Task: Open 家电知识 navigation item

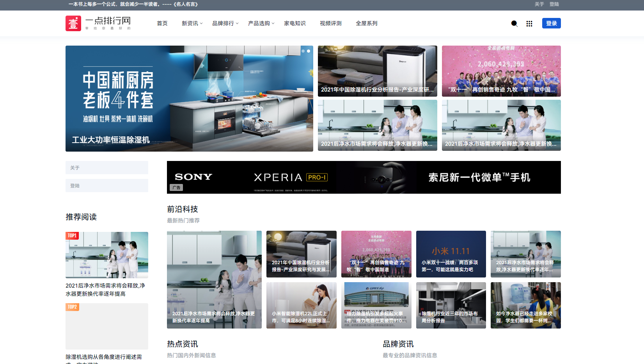Action: 295,23
